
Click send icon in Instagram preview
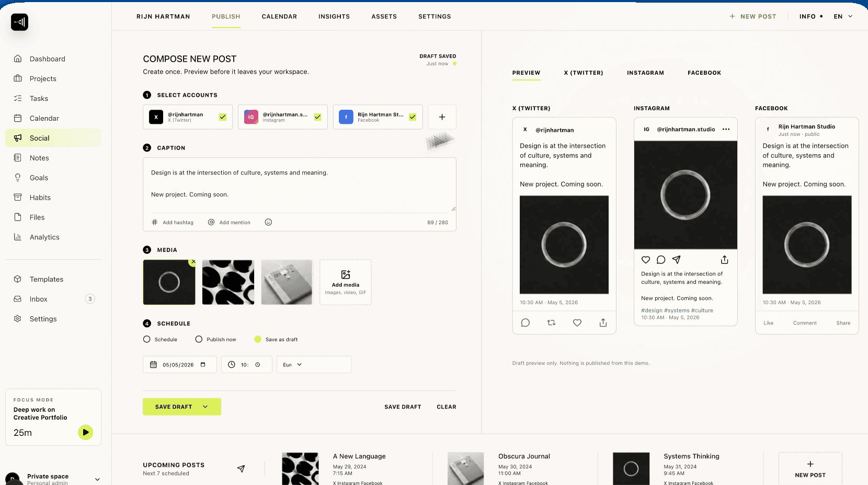click(x=676, y=260)
